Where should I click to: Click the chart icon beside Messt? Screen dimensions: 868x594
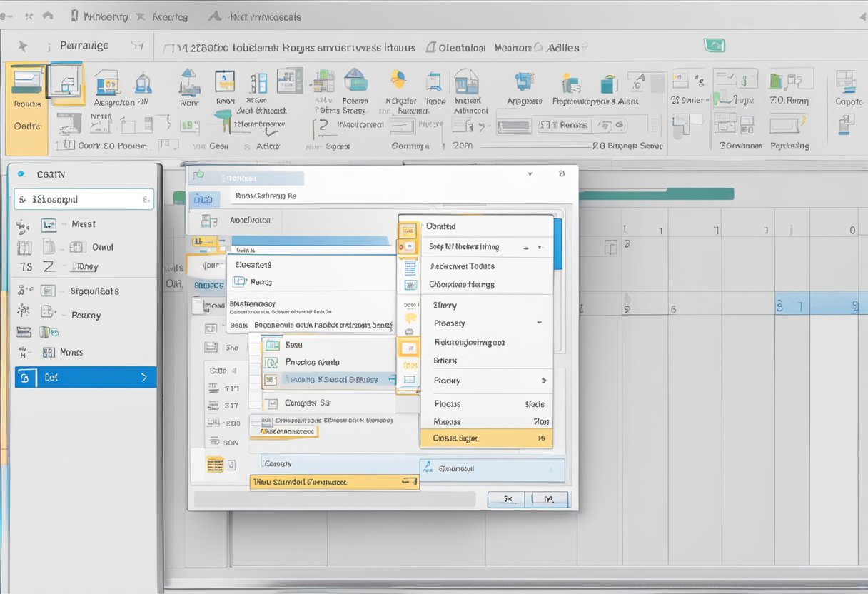[49, 225]
